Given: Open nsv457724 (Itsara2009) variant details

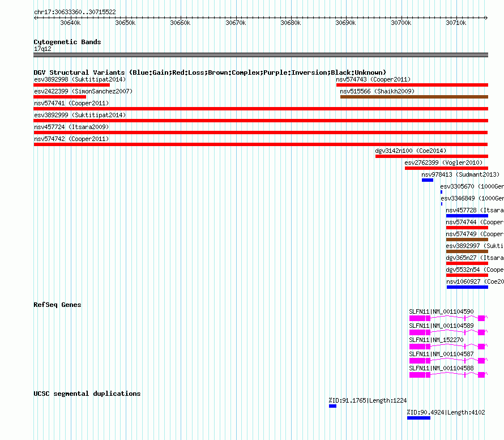Looking at the screenshot, I should (x=71, y=127).
